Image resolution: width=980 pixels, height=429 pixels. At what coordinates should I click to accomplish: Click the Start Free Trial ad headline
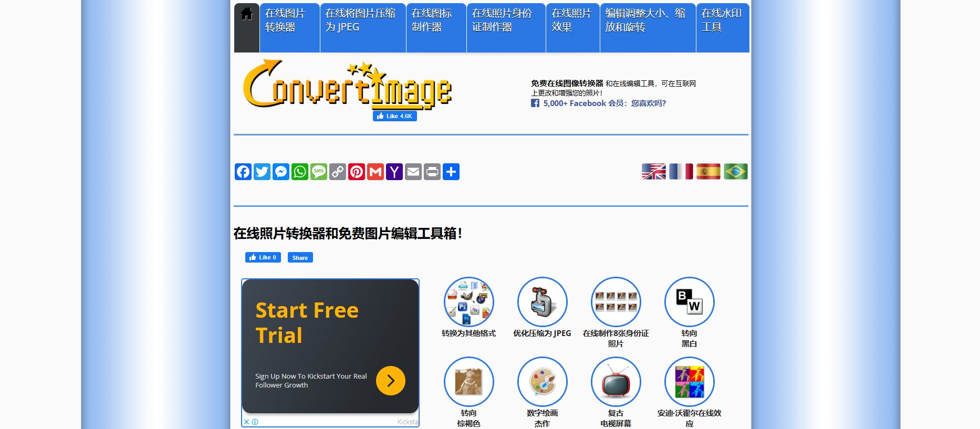coord(307,322)
